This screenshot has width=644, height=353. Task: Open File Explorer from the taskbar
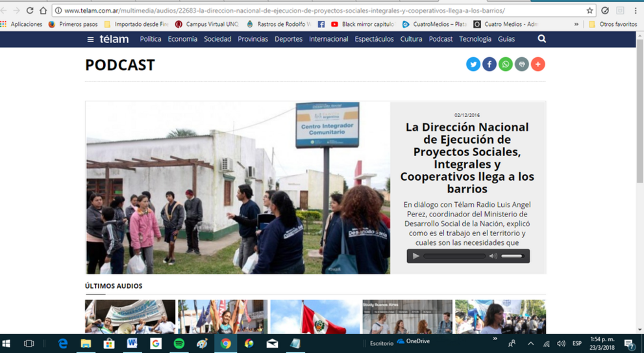(86, 343)
